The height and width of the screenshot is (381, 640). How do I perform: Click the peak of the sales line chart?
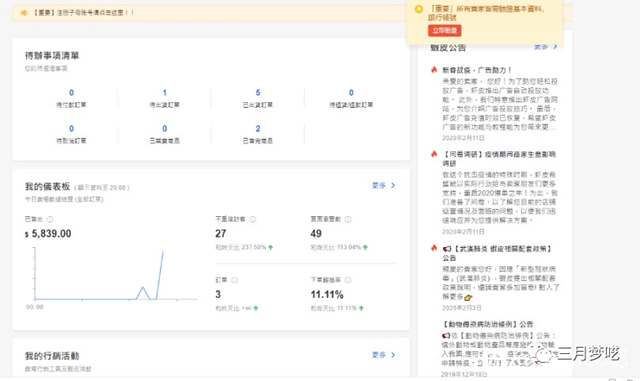point(163,252)
